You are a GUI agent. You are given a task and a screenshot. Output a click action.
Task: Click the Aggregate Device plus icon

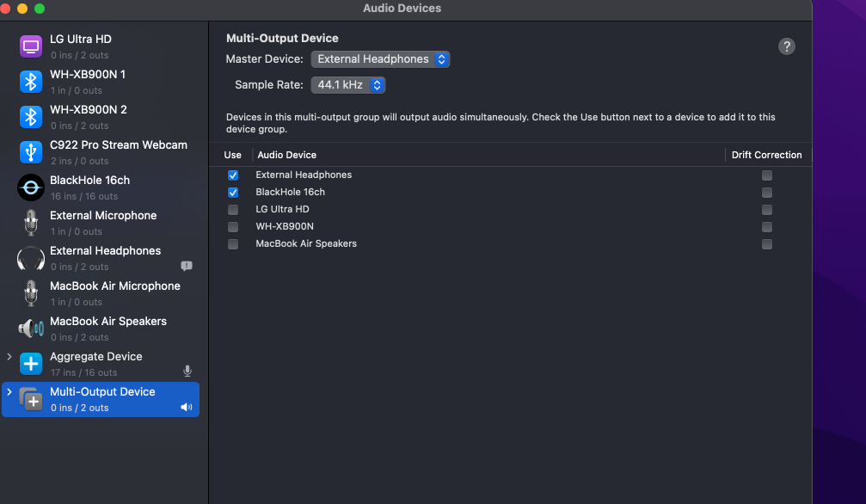[31, 364]
